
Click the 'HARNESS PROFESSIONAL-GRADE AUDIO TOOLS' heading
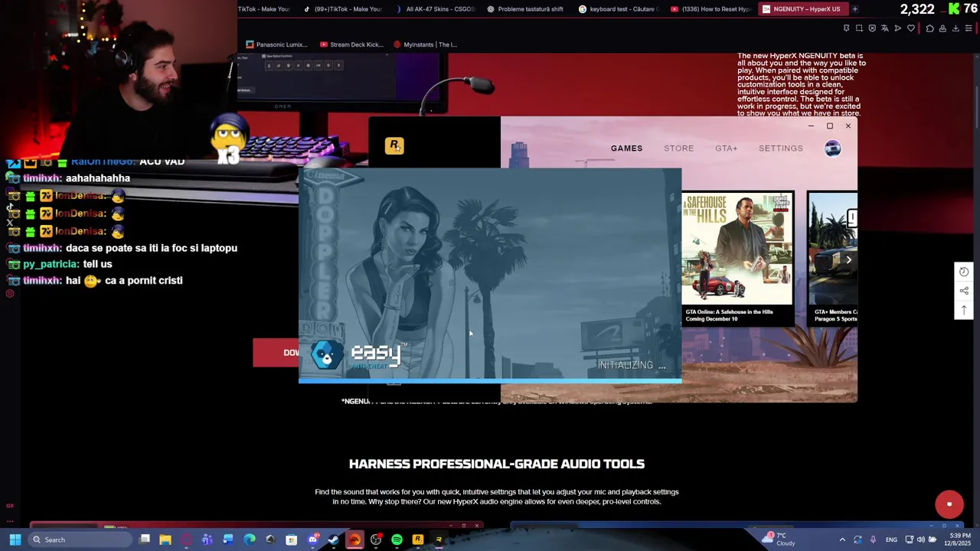pos(496,464)
